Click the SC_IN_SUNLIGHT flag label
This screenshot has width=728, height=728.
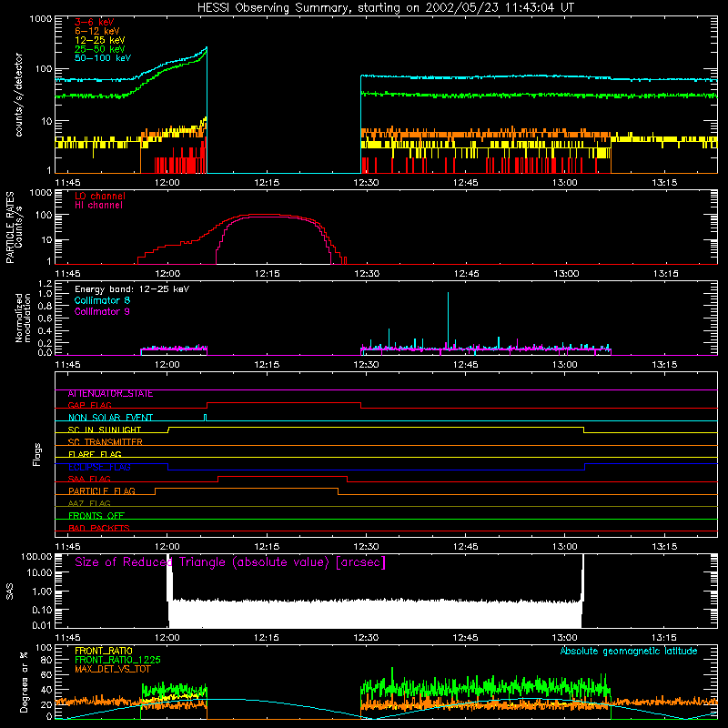105,430
